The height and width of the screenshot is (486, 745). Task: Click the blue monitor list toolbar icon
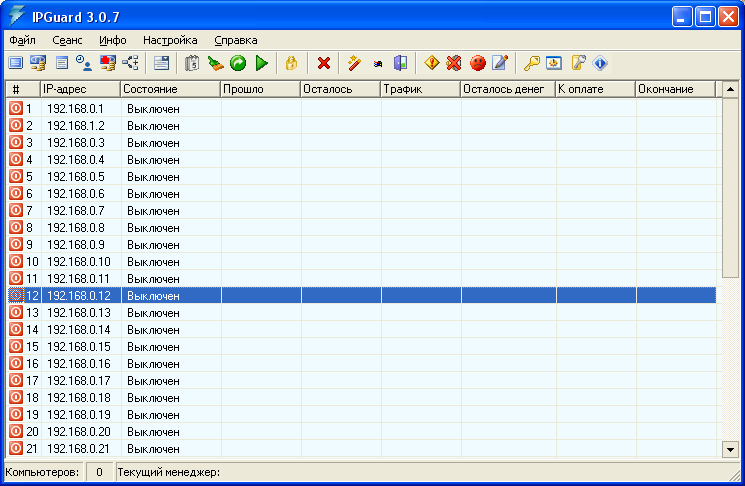tap(16, 63)
